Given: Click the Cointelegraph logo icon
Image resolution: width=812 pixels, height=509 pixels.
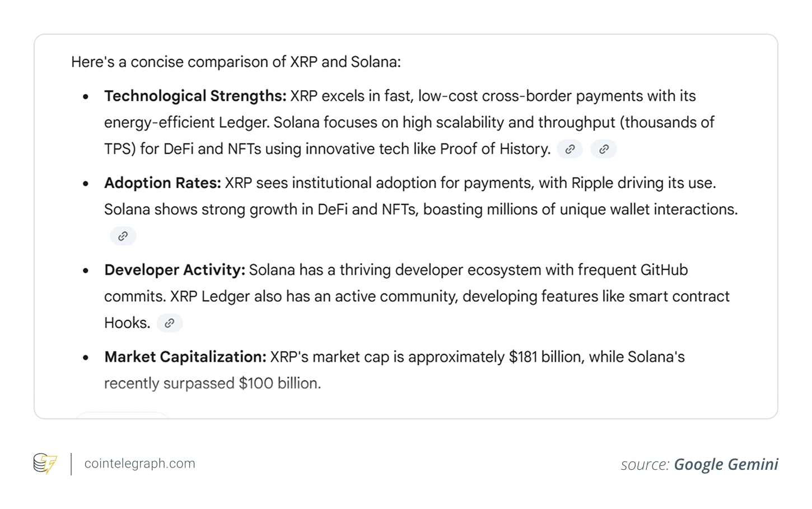Looking at the screenshot, I should [x=45, y=464].
